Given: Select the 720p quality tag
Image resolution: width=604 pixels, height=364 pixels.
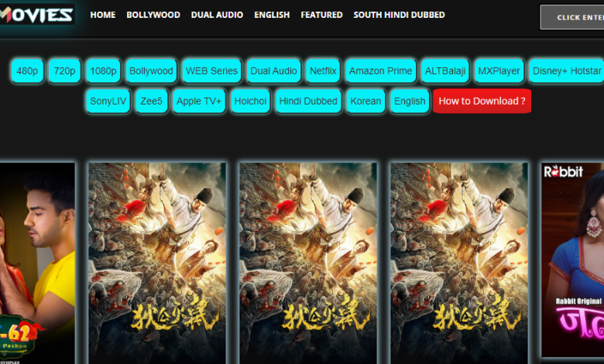Looking at the screenshot, I should [65, 71].
